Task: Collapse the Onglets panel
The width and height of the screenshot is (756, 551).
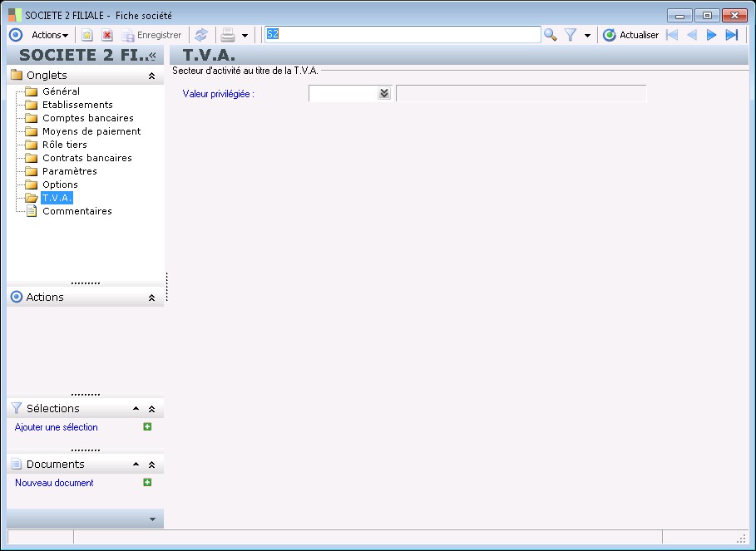Action: click(x=151, y=76)
